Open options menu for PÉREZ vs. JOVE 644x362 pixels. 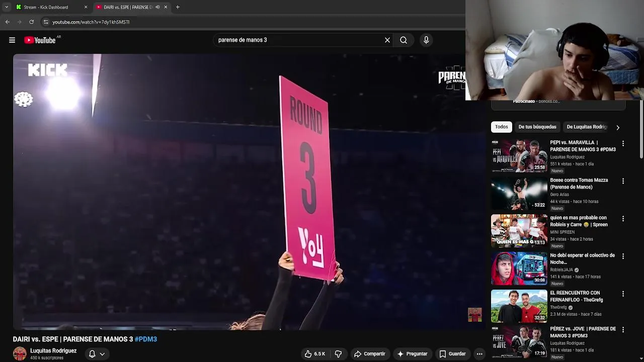[623, 330]
